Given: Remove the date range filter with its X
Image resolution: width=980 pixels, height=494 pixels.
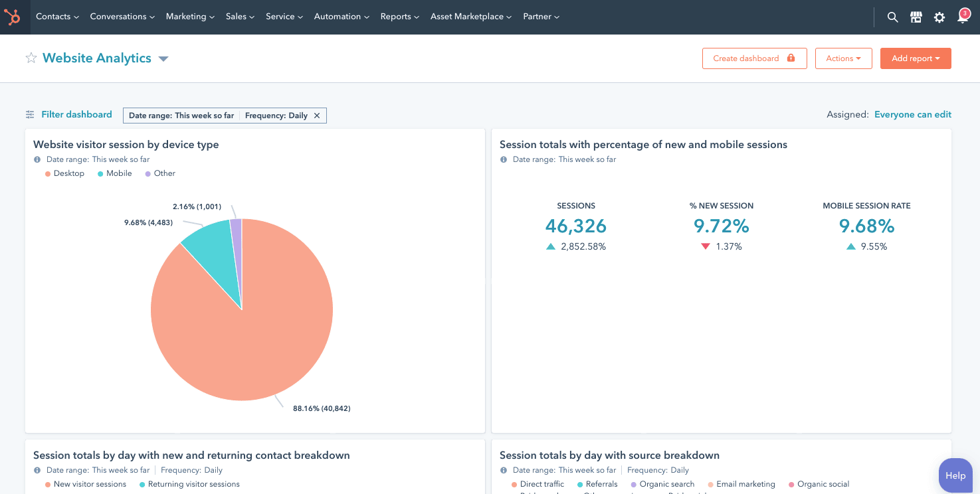Looking at the screenshot, I should pos(317,115).
